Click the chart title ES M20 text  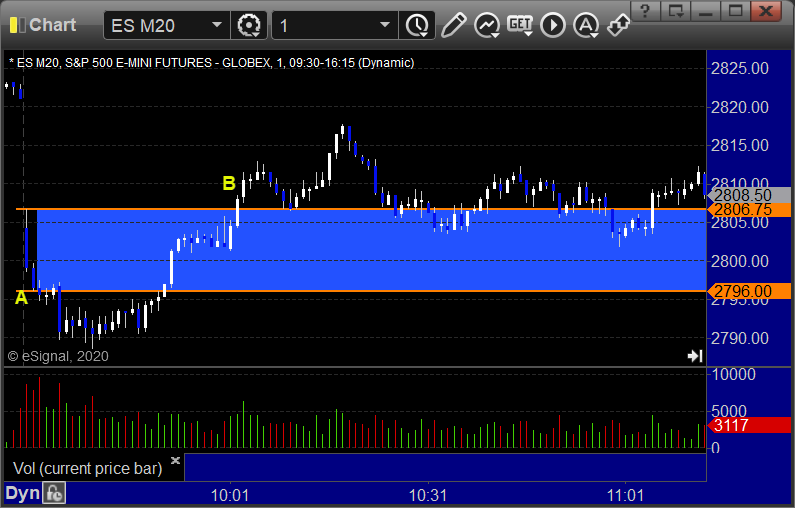pos(211,63)
